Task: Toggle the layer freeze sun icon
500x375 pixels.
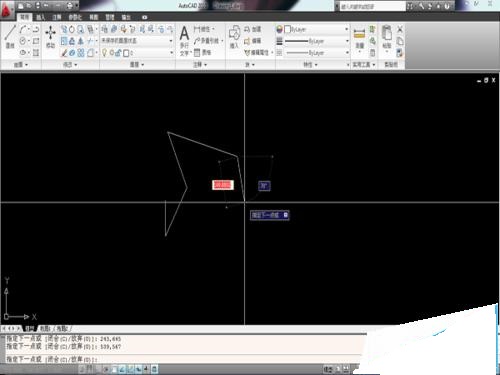Action: (112, 53)
